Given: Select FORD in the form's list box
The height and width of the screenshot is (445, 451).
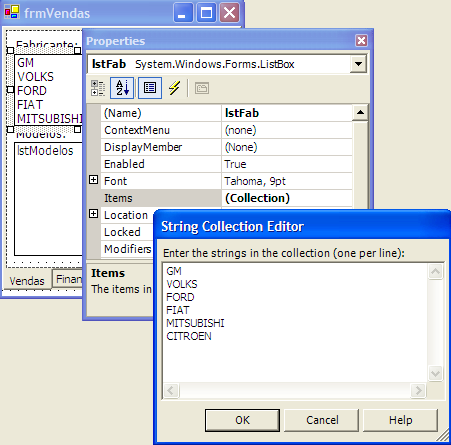Looking at the screenshot, I should pos(32,91).
